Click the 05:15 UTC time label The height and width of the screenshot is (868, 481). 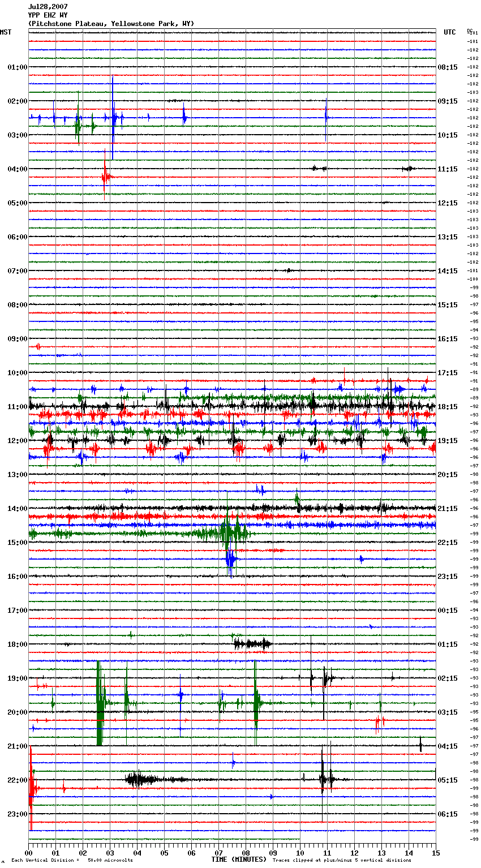click(x=448, y=780)
